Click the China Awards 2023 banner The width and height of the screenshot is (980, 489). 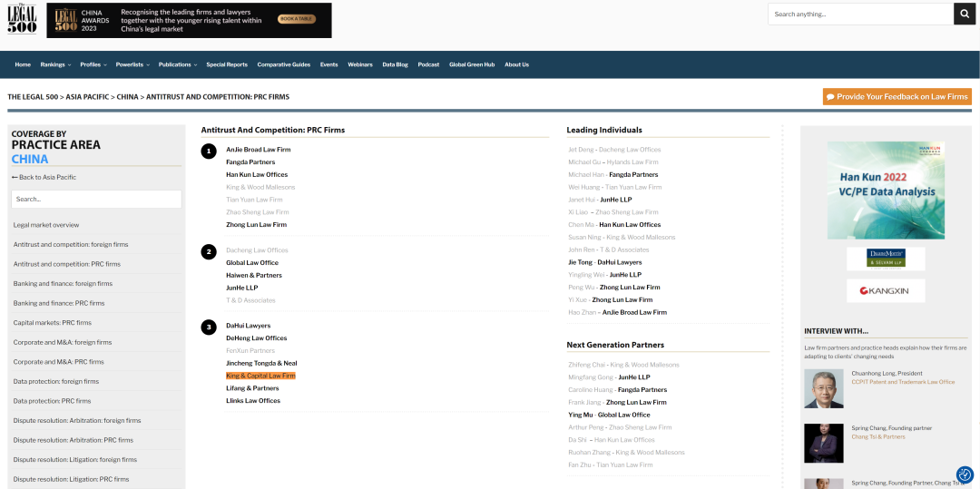coord(190,20)
